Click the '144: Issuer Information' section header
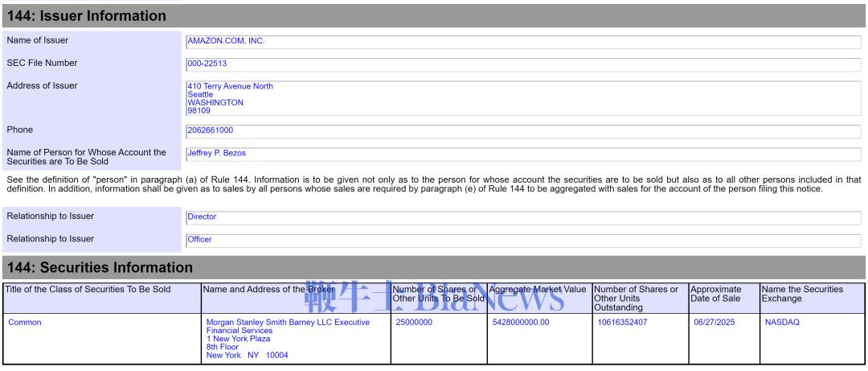 434,16
